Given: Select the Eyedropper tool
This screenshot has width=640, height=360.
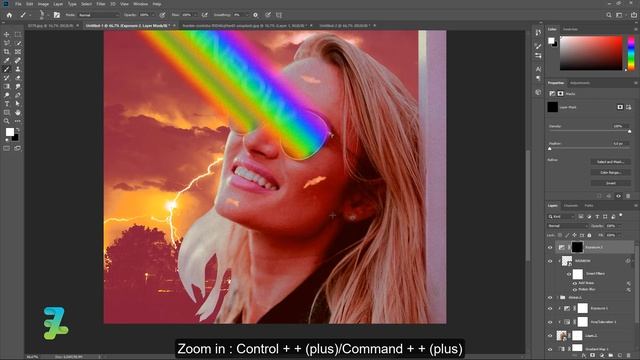Looking at the screenshot, I should click(7, 60).
